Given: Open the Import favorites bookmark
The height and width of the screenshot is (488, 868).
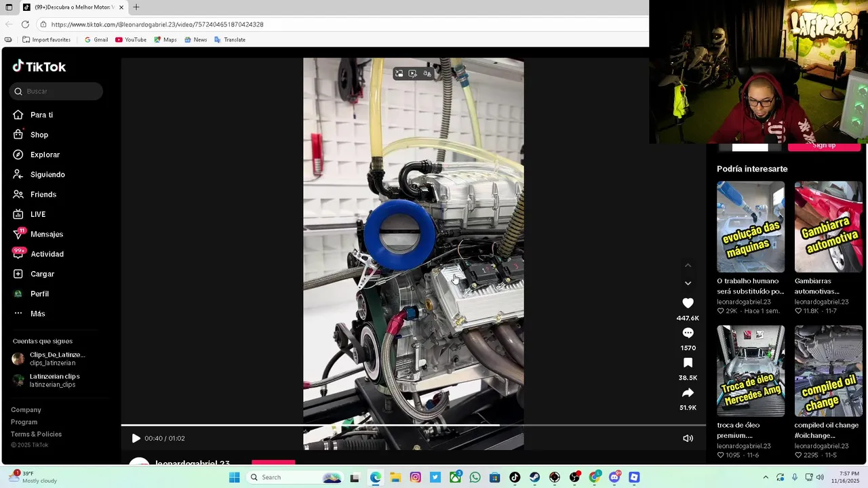Looking at the screenshot, I should pos(46,40).
